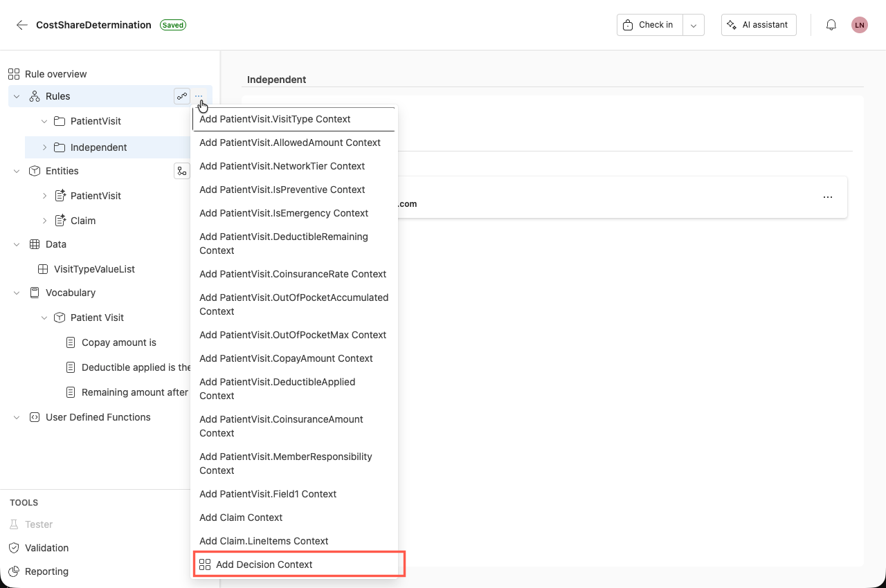Collapse the User Defined Functions section
Image resolution: width=886 pixels, height=588 pixels.
pos(16,417)
